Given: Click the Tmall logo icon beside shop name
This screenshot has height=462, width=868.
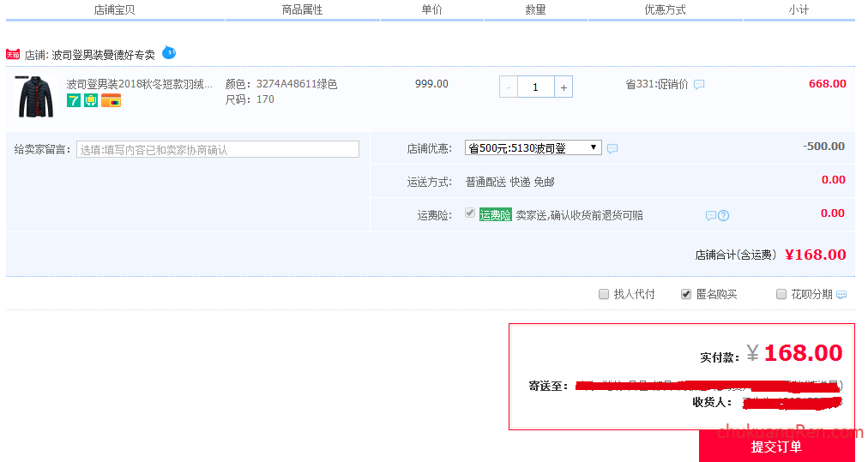Looking at the screenshot, I should [13, 54].
